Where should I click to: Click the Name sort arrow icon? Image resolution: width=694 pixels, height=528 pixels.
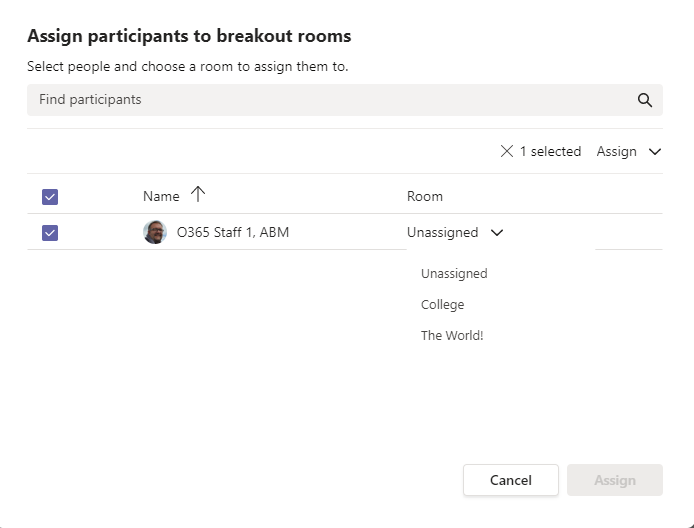pyautogui.click(x=197, y=195)
